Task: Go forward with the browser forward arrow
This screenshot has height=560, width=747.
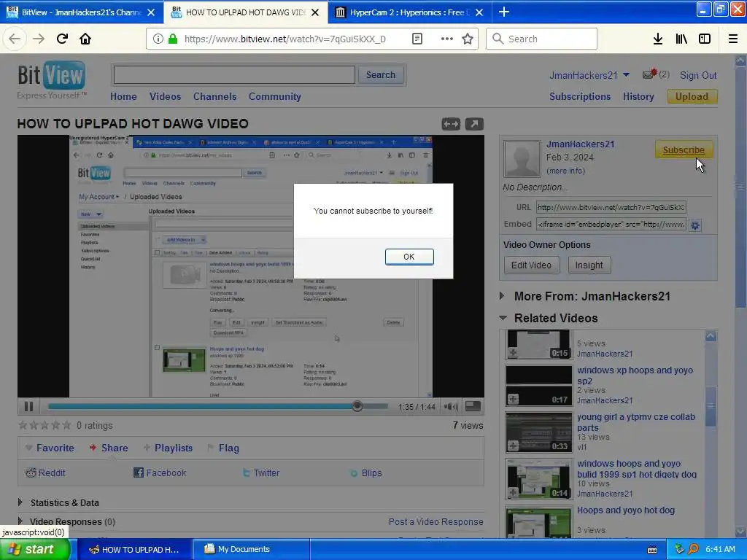Action: tap(39, 39)
